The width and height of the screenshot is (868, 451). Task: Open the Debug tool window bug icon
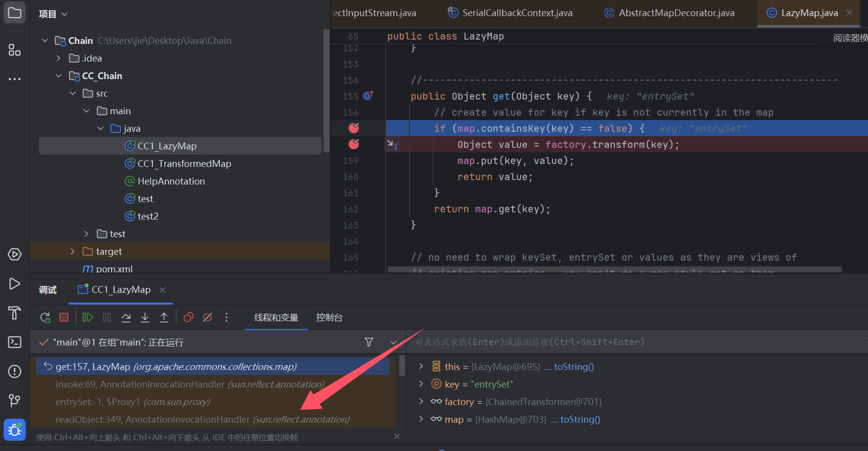(15, 430)
